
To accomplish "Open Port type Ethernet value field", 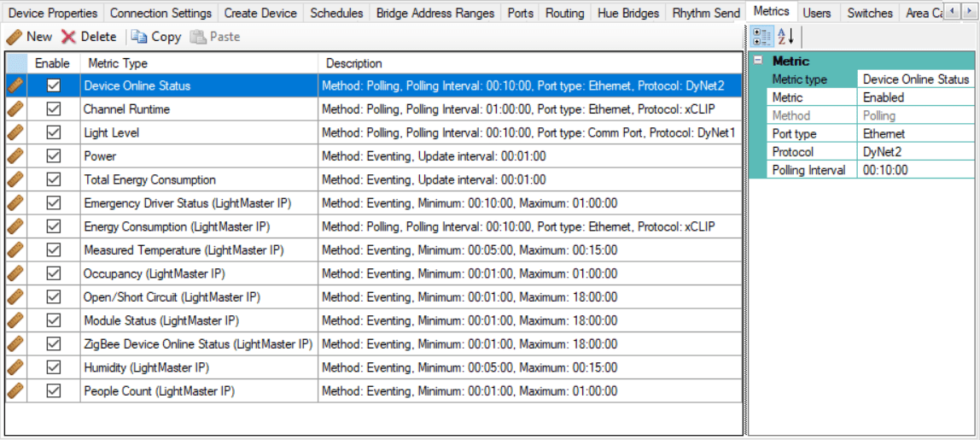I will coord(916,134).
